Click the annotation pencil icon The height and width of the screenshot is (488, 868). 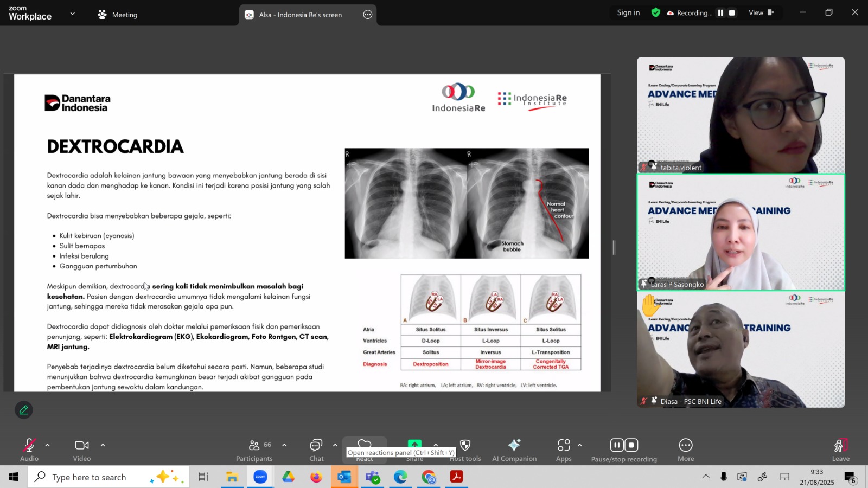tap(24, 410)
